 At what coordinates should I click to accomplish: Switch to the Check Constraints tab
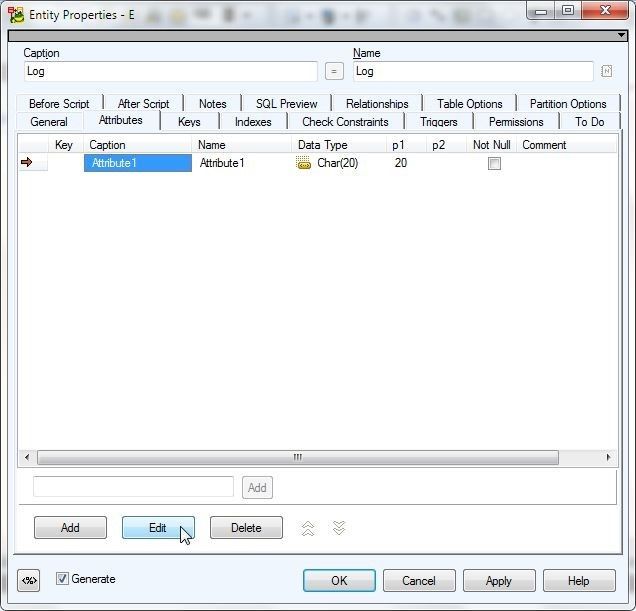[x=345, y=122]
